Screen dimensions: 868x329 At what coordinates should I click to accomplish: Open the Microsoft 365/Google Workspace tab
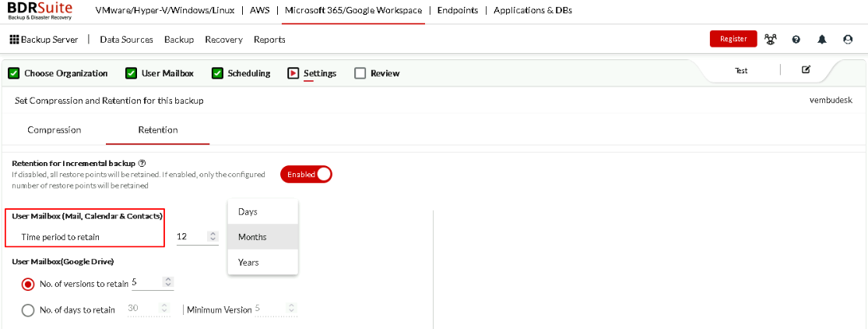tap(353, 10)
